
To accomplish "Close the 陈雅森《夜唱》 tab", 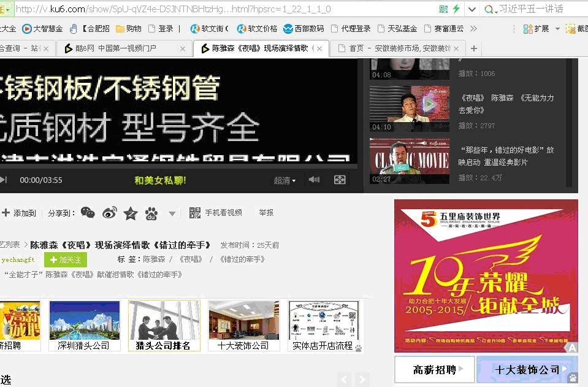I will pyautogui.click(x=319, y=48).
